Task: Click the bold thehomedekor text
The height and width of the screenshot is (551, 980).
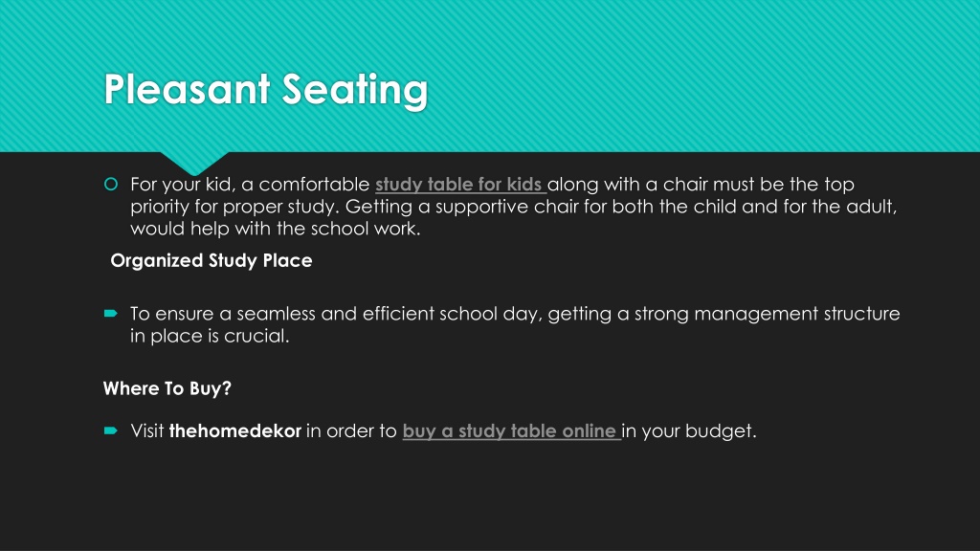Action: 235,431
